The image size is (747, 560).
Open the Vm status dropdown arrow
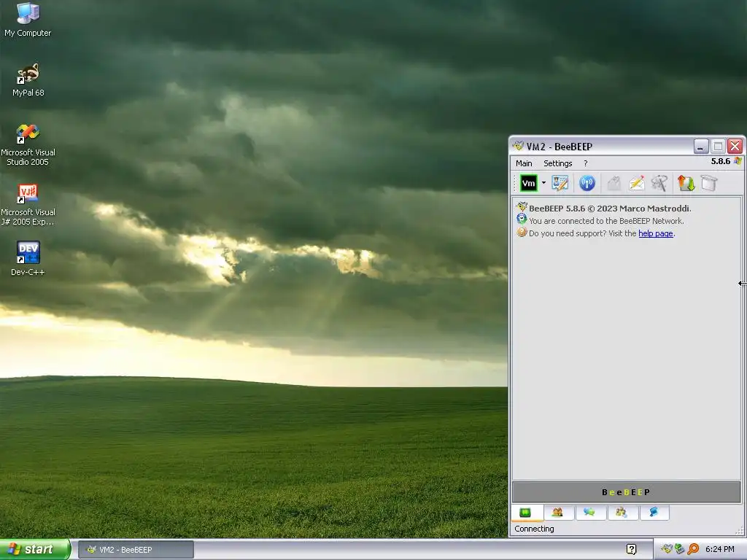[543, 183]
